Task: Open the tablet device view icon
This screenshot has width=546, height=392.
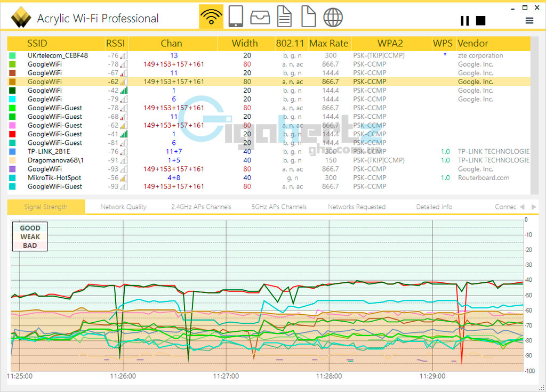Action: (236, 17)
